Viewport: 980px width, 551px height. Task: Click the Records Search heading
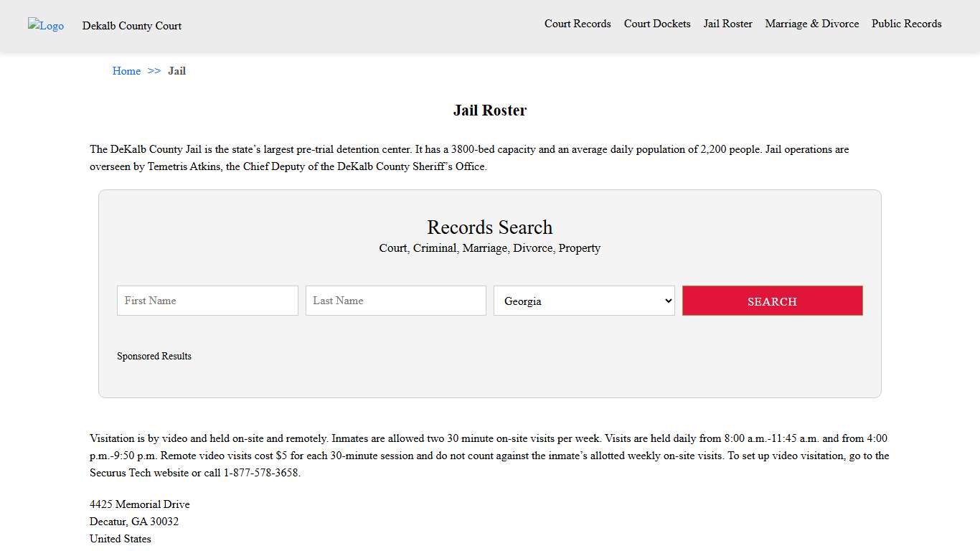490,227
